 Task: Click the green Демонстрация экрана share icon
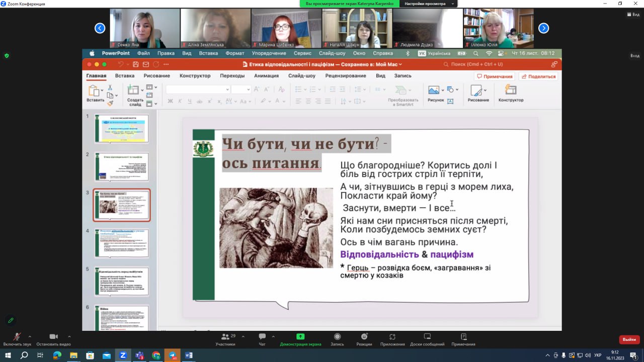(x=300, y=337)
